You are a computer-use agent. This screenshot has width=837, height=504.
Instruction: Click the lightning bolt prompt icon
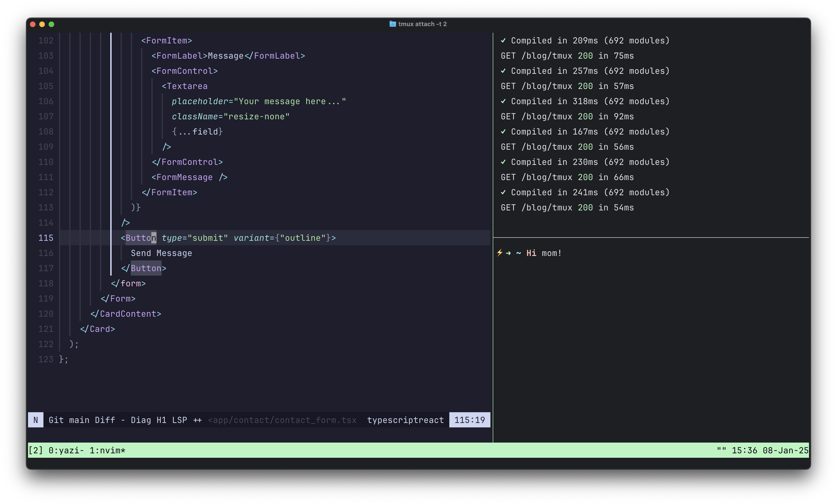pos(500,253)
